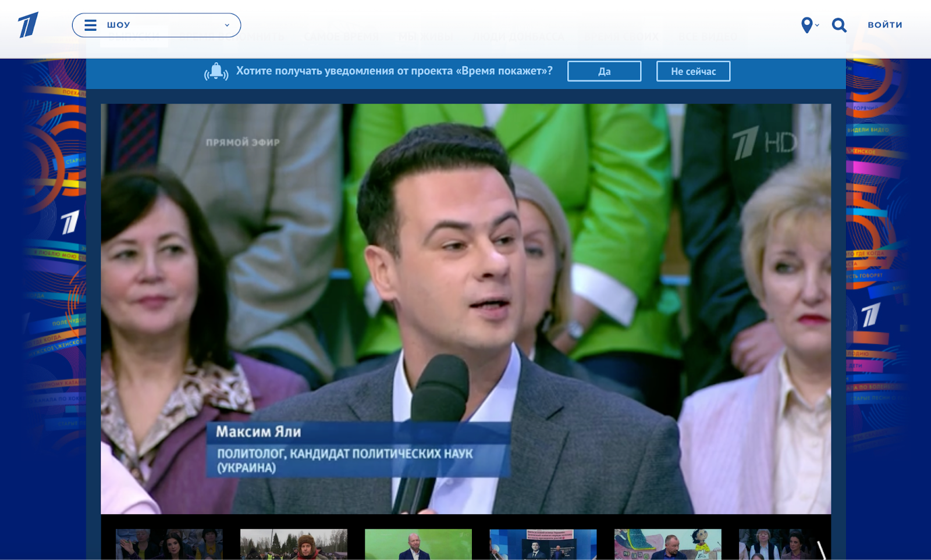Expand the region chevron beside the pin
This screenshot has height=560, width=931.
(x=817, y=25)
